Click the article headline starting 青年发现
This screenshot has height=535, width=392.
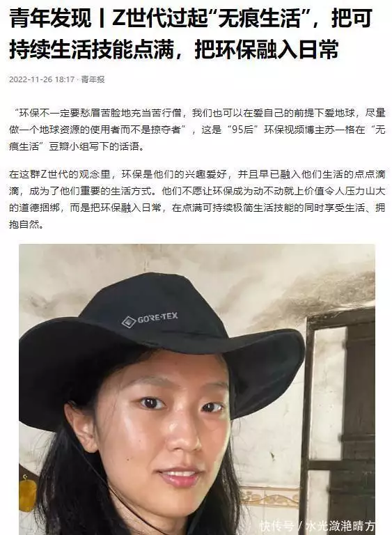point(191,34)
